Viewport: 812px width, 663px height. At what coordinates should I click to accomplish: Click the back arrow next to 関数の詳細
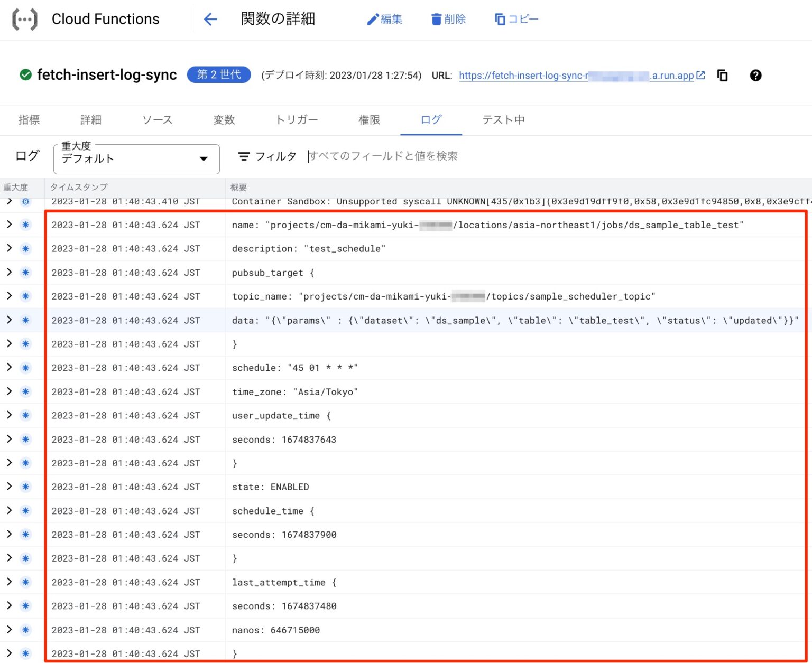[x=210, y=19]
